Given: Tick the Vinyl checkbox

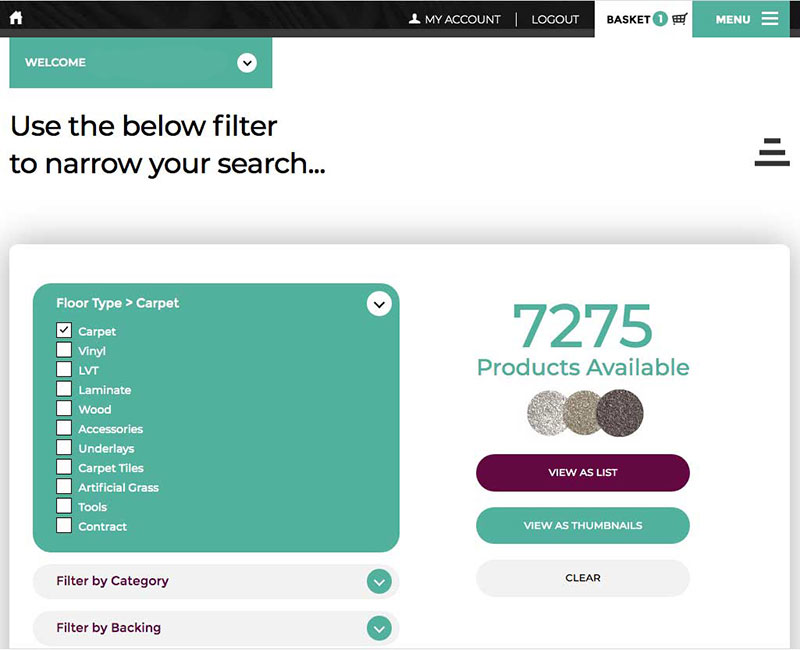Looking at the screenshot, I should [x=64, y=351].
